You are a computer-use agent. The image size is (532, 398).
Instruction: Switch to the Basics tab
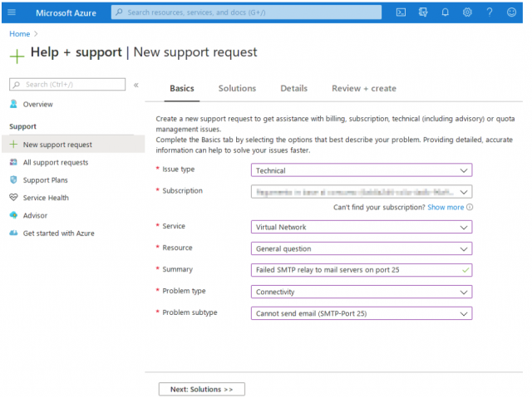pos(182,88)
